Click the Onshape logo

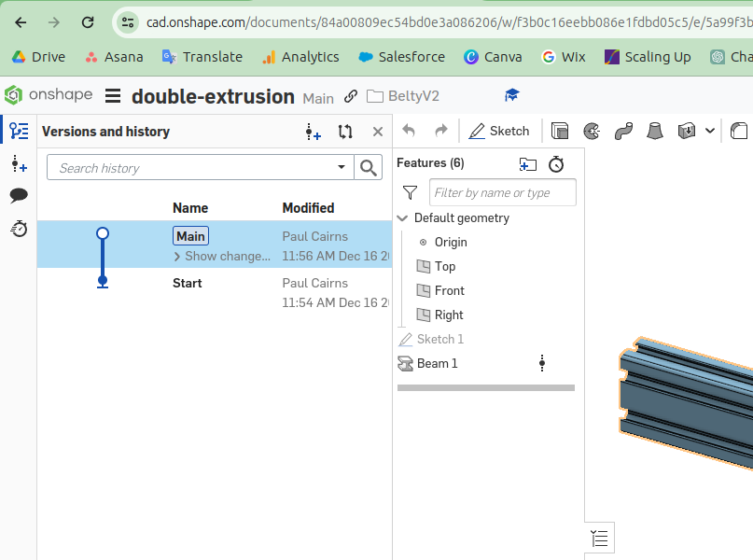(49, 94)
